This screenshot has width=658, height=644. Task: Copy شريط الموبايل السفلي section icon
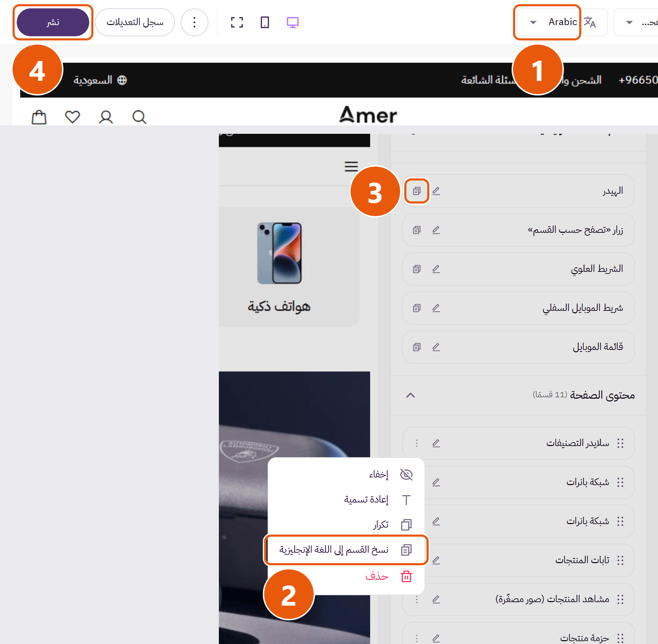(x=417, y=308)
